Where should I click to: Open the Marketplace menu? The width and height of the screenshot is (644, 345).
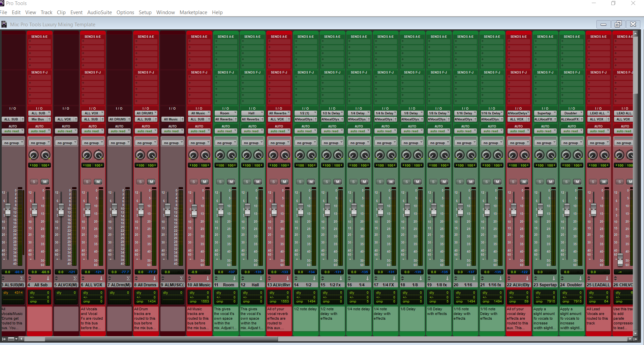(193, 12)
